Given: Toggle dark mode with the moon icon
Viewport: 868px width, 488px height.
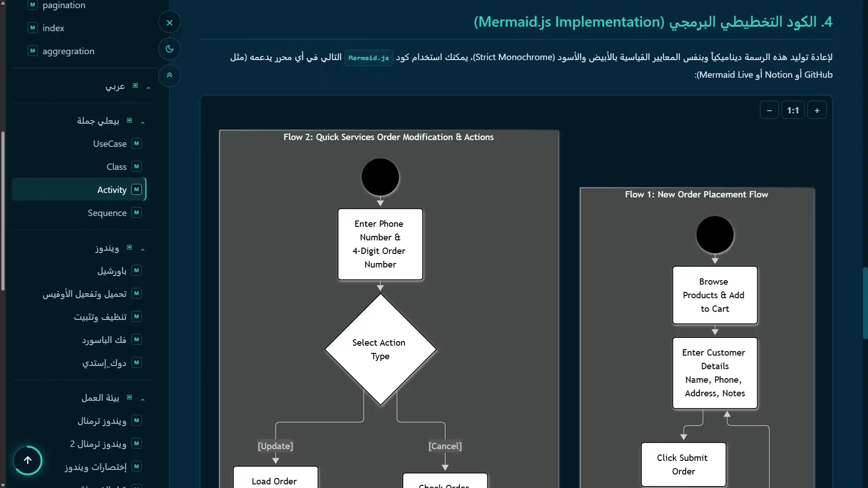Looking at the screenshot, I should point(170,49).
